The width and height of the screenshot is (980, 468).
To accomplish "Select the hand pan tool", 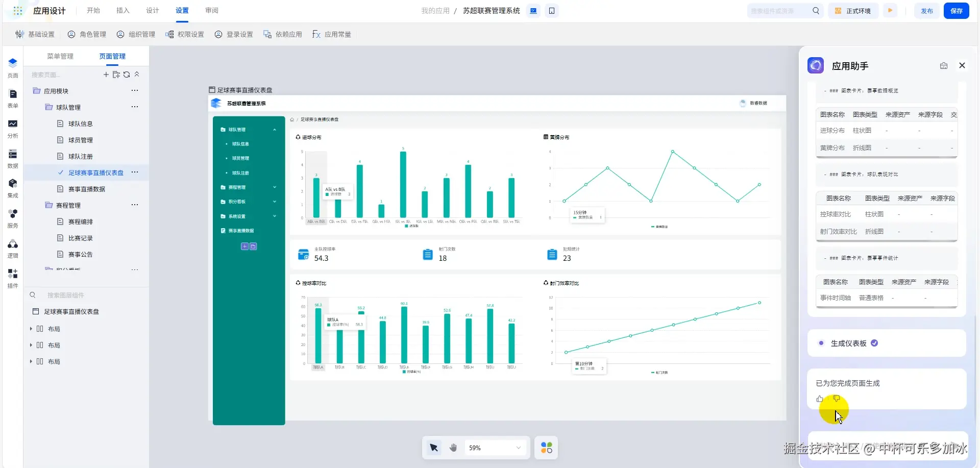I will click(x=453, y=448).
